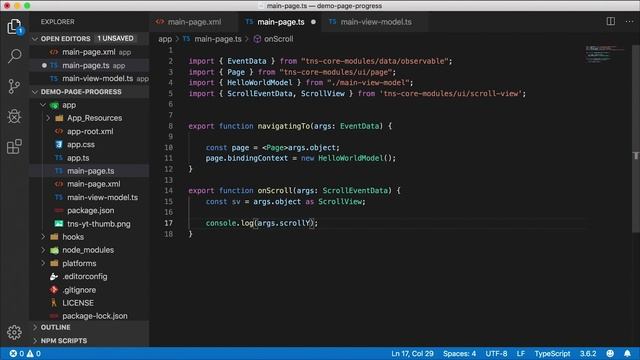The height and width of the screenshot is (360, 640).
Task: Click the ScrollView import on line 5
Action: 322,93
